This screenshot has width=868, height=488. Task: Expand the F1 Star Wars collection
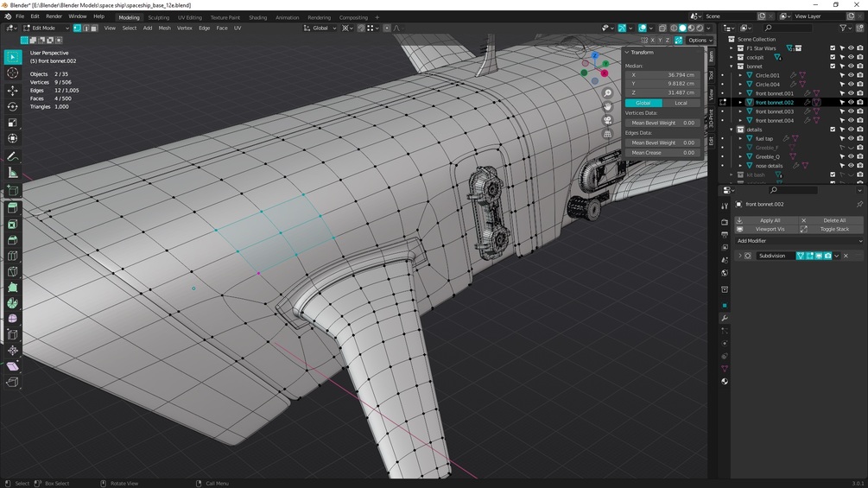(x=731, y=48)
